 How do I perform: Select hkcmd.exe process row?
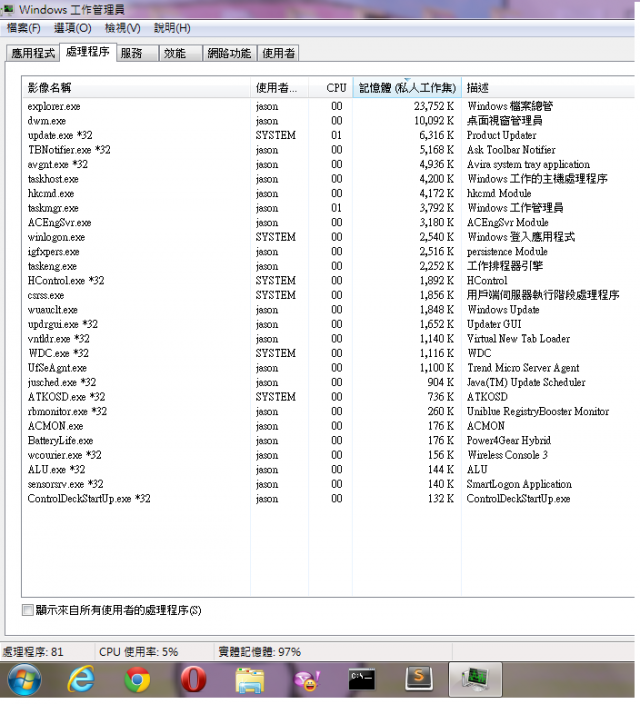pyautogui.click(x=328, y=194)
